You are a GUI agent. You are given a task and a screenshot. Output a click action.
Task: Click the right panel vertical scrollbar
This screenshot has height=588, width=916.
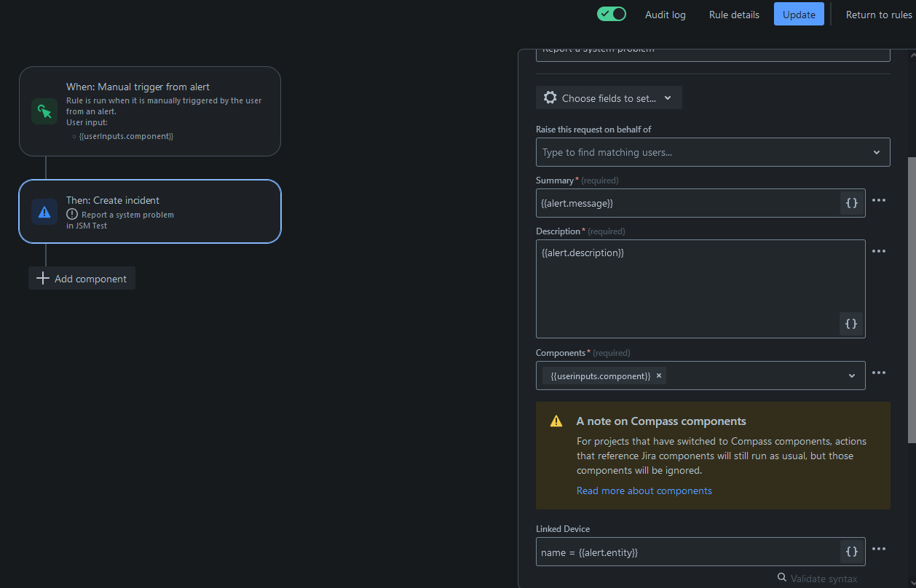912,298
